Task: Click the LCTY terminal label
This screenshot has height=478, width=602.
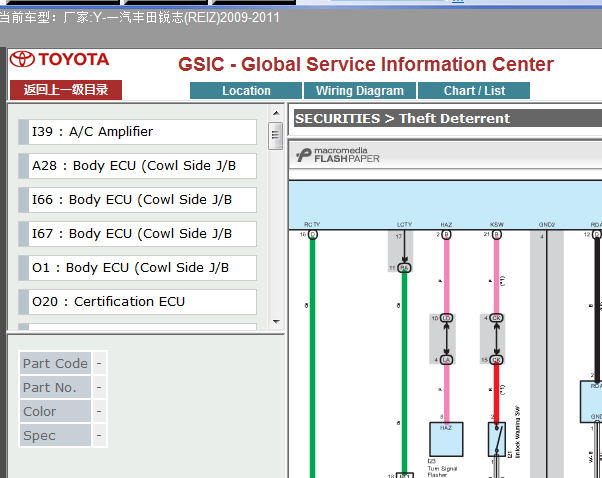Action: [x=404, y=225]
